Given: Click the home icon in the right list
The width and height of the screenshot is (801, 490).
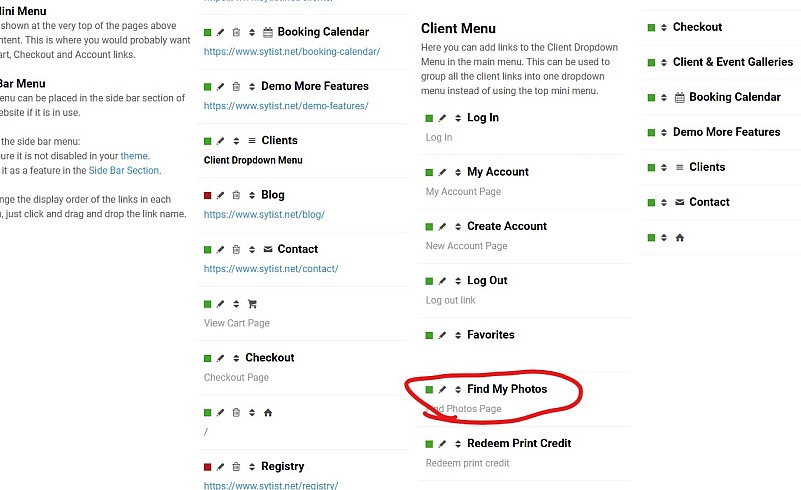Looking at the screenshot, I should click(x=679, y=238).
